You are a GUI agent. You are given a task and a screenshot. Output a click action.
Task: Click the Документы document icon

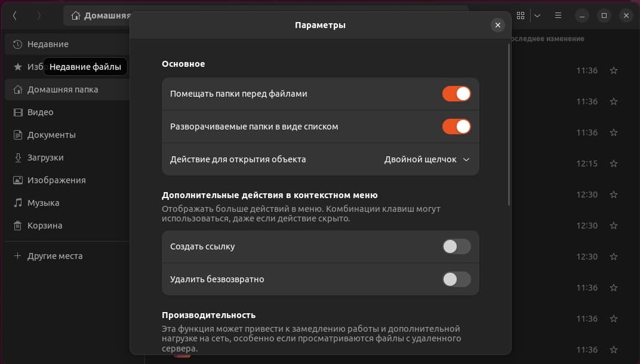[x=17, y=135]
